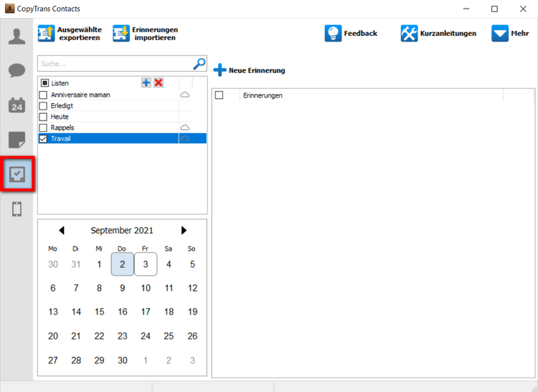The image size is (538, 392).
Task: Select the Travail list row
Action: pos(123,138)
